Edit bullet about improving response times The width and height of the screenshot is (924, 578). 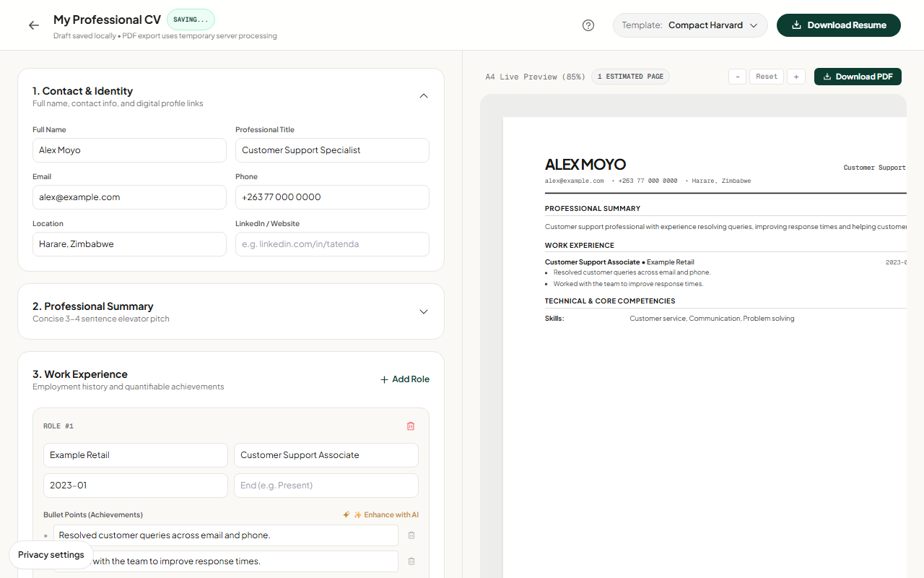pyautogui.click(x=226, y=561)
